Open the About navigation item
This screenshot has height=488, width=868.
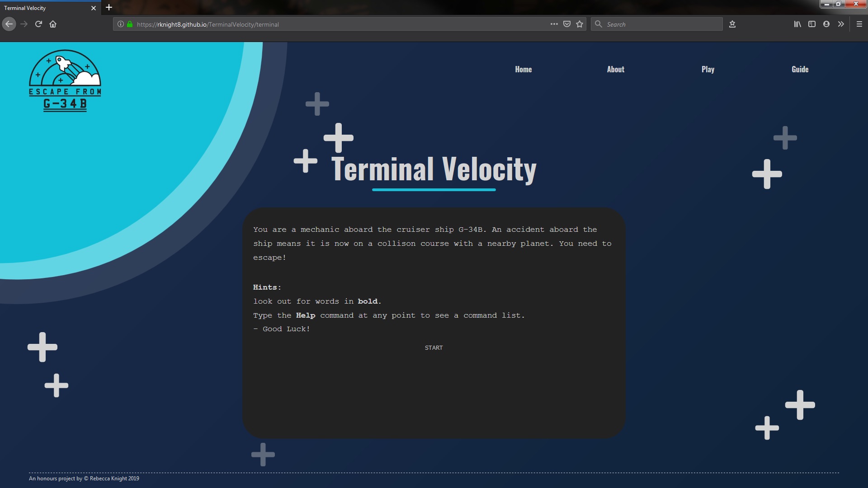click(x=615, y=69)
